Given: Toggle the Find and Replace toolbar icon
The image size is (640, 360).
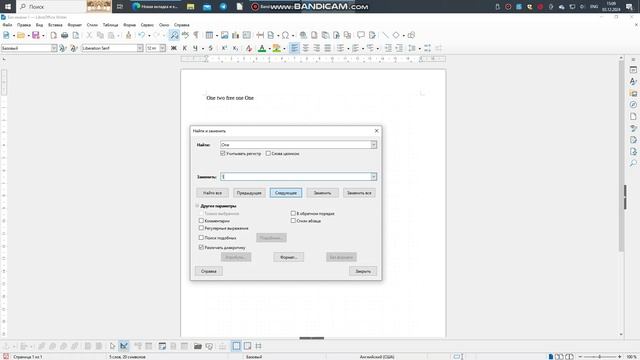Looking at the screenshot, I should click(174, 36).
